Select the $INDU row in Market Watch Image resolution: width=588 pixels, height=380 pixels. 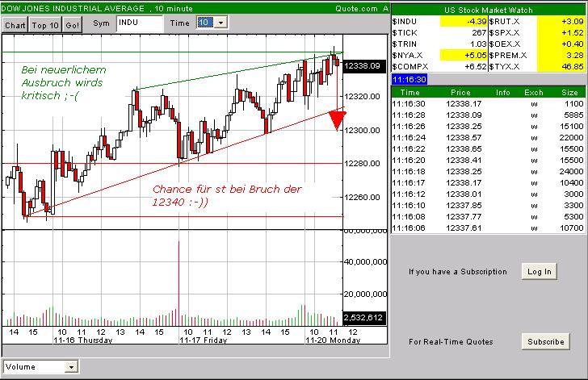[x=439, y=22]
